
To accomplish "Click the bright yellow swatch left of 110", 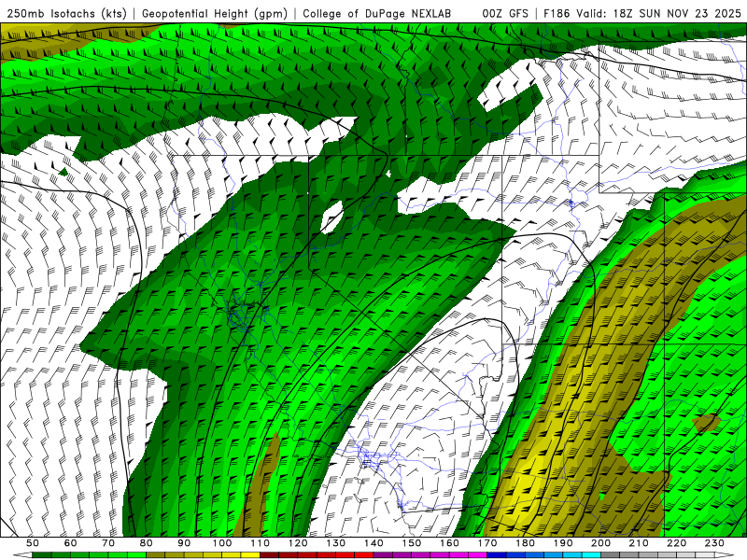I will (x=250, y=555).
